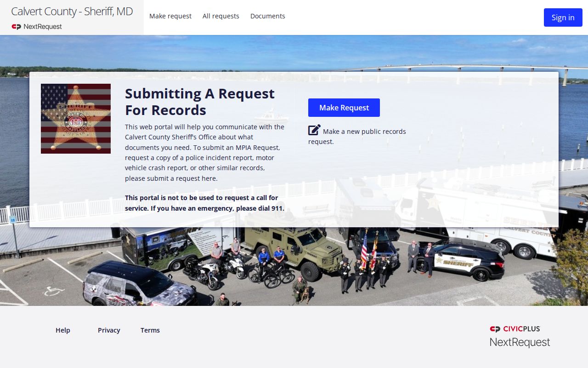
Task: Click the Sign in button
Action: [563, 17]
